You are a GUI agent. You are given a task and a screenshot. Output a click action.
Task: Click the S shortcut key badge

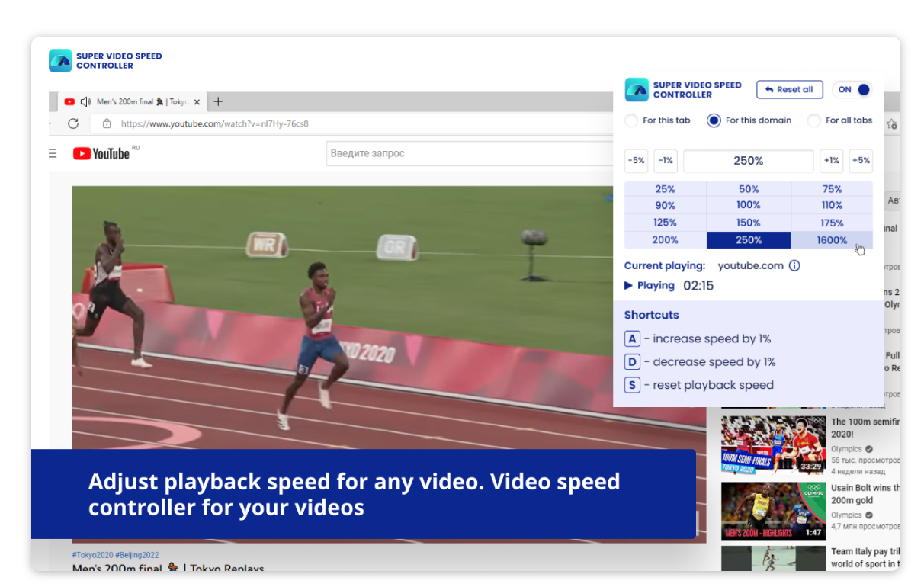pos(632,385)
